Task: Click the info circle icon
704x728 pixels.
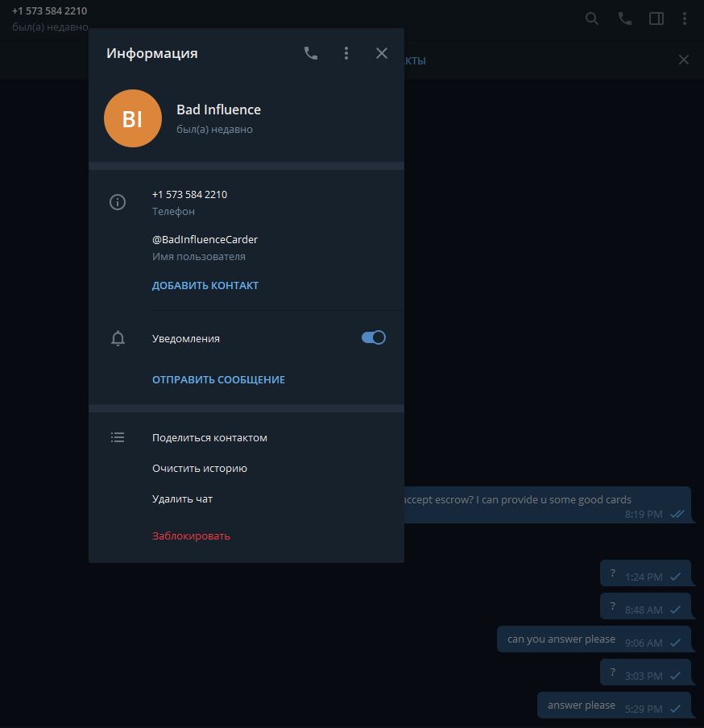Action: click(118, 202)
